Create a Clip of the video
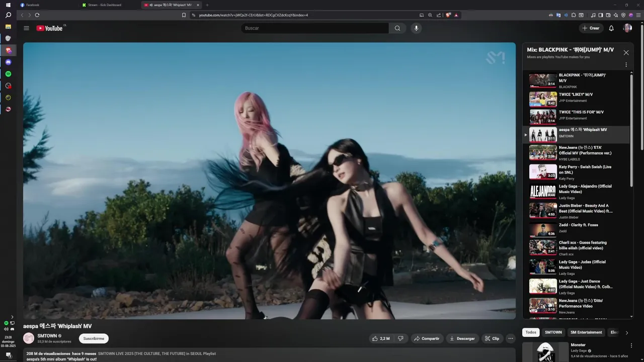Viewport: 644px width, 362px height. click(492, 338)
